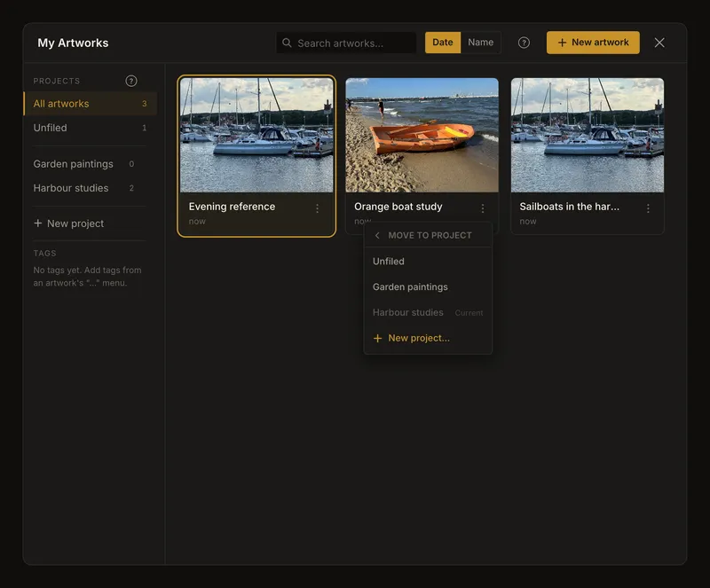Choose New project... in move menu
The width and height of the screenshot is (710, 588).
[x=428, y=338]
